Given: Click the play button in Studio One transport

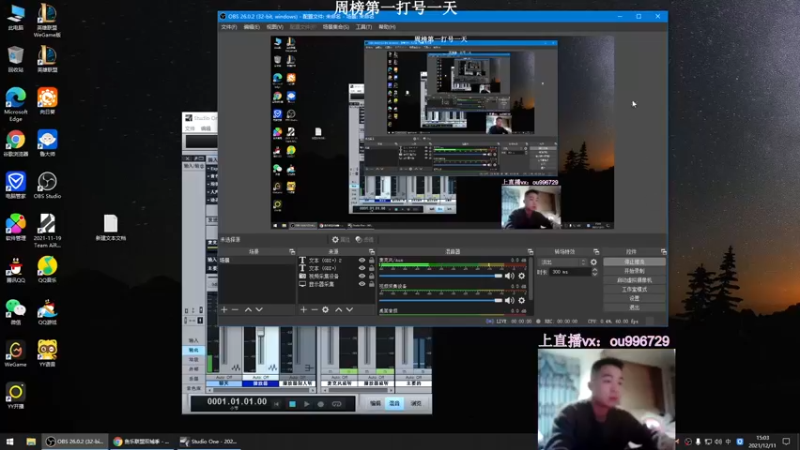Looking at the screenshot, I should click(x=307, y=404).
